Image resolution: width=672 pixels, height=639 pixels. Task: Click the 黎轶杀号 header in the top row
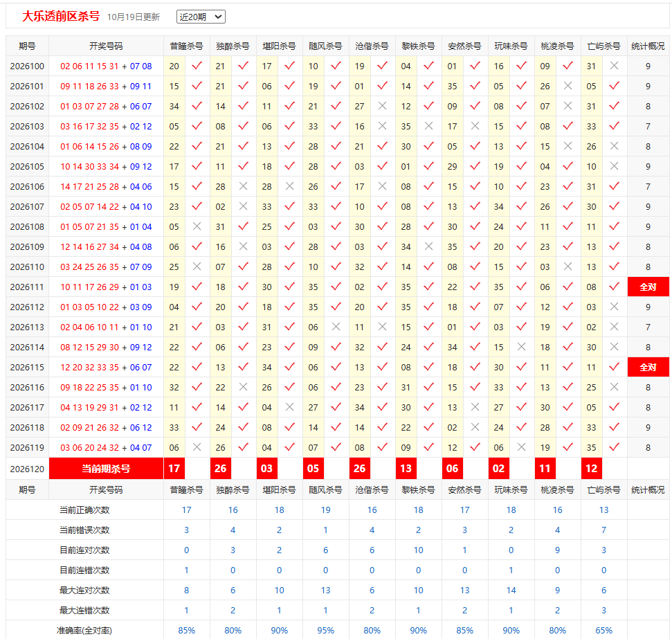click(418, 46)
